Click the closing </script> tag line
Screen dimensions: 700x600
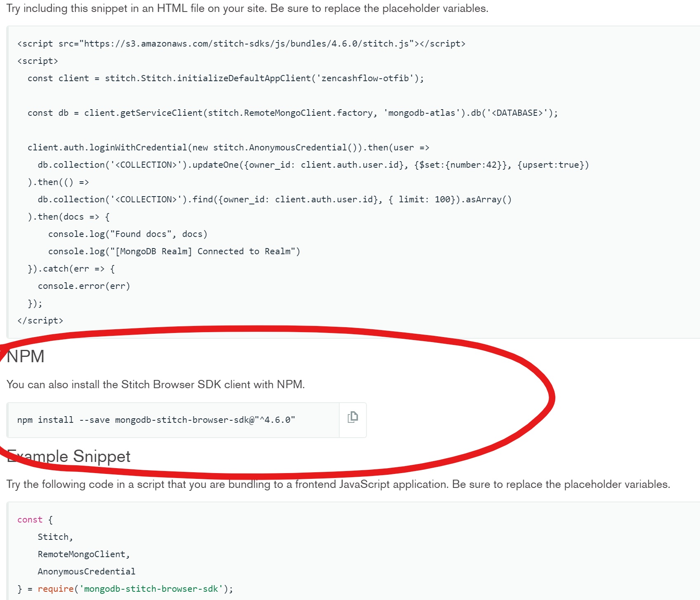[40, 321]
